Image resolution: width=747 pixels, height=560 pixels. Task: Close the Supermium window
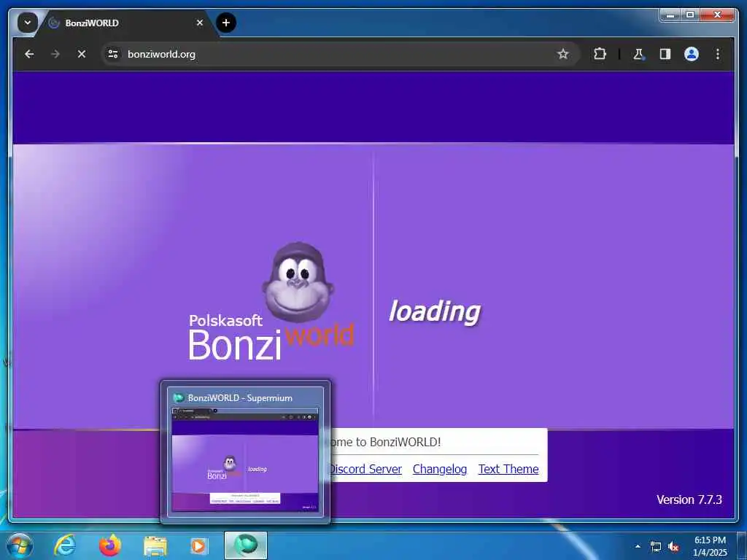tap(717, 15)
